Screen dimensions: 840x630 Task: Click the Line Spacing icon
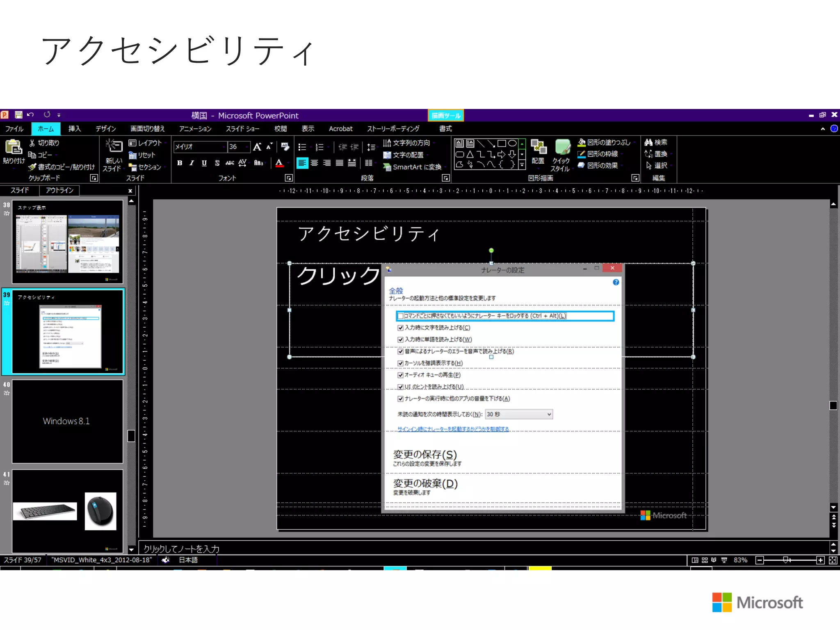371,147
